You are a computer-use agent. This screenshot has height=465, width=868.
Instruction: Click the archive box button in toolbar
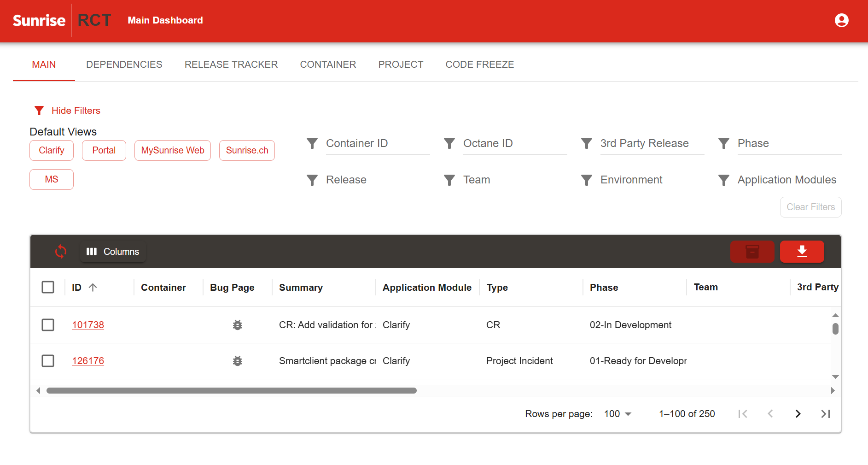752,252
